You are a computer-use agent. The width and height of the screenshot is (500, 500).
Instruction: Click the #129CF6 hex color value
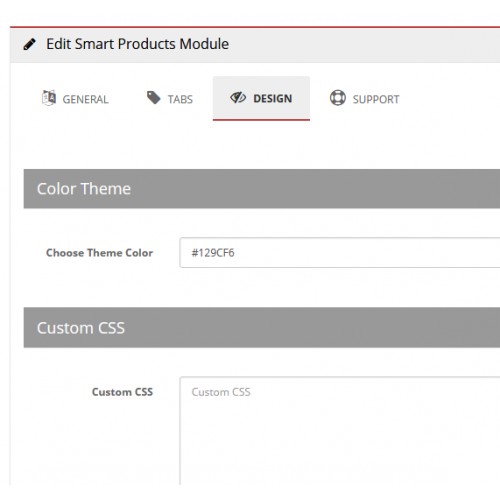pyautogui.click(x=213, y=253)
